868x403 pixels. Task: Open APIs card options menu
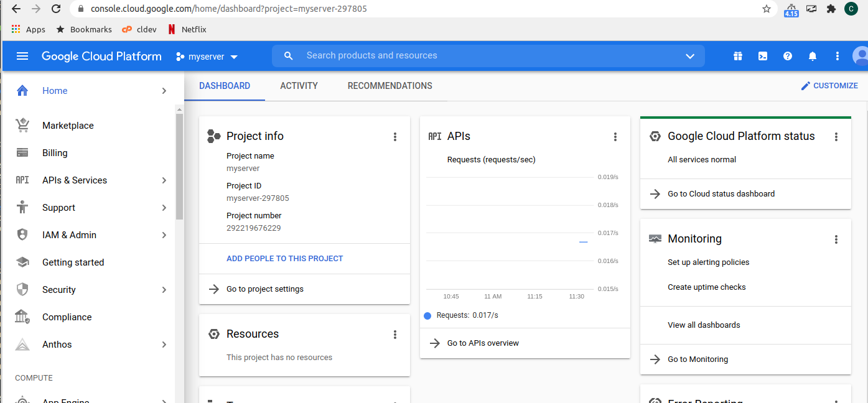(615, 137)
